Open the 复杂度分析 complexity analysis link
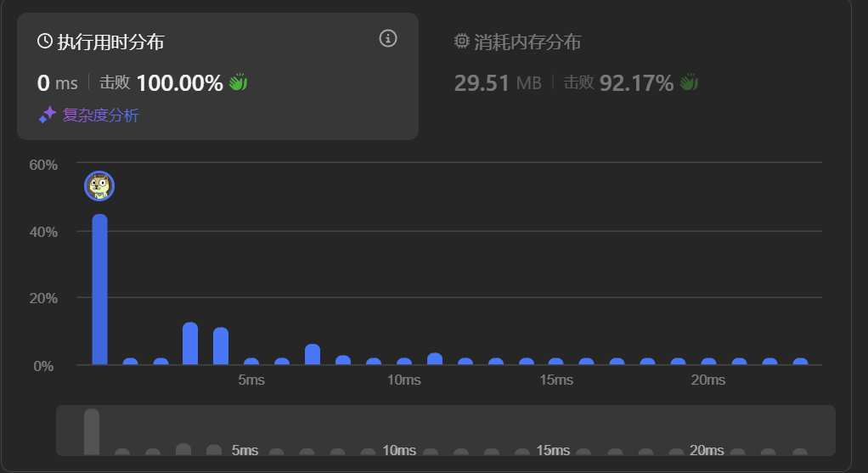 point(100,115)
